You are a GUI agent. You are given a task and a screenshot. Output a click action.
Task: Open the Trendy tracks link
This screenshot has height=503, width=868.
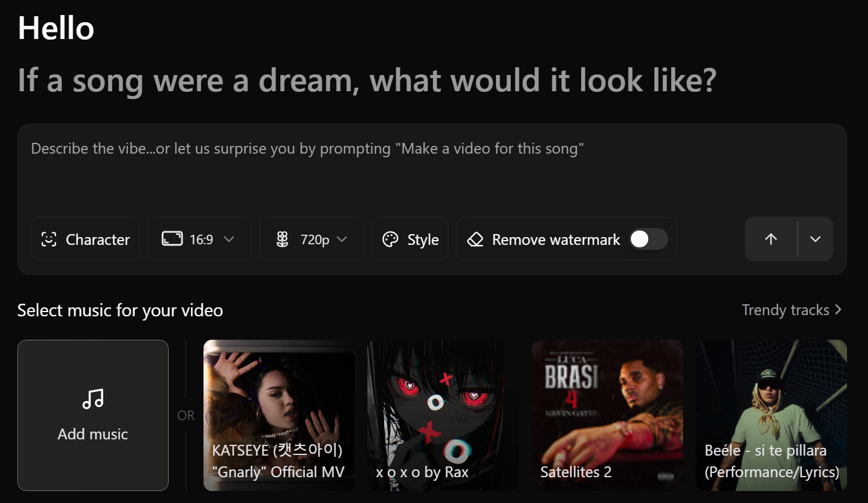[785, 310]
